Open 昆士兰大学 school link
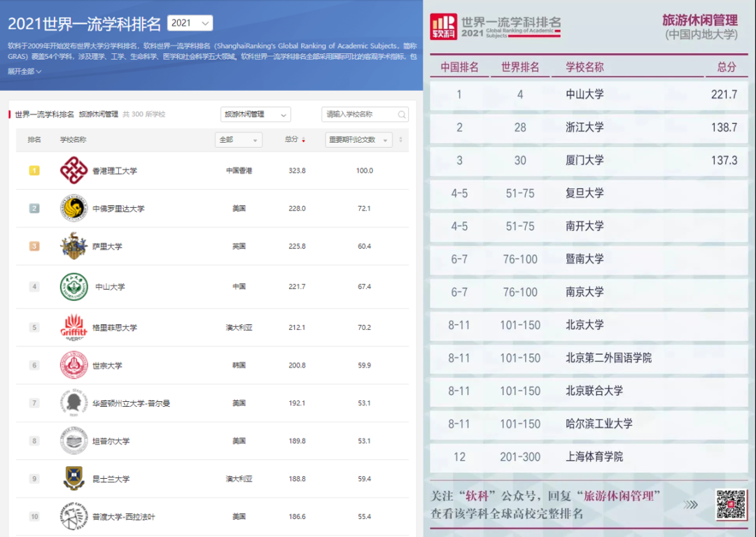Image resolution: width=756 pixels, height=537 pixels. click(x=111, y=479)
